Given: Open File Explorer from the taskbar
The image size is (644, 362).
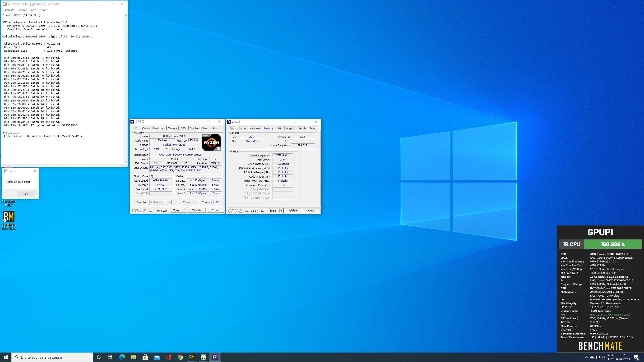Looking at the screenshot, I should [134, 357].
